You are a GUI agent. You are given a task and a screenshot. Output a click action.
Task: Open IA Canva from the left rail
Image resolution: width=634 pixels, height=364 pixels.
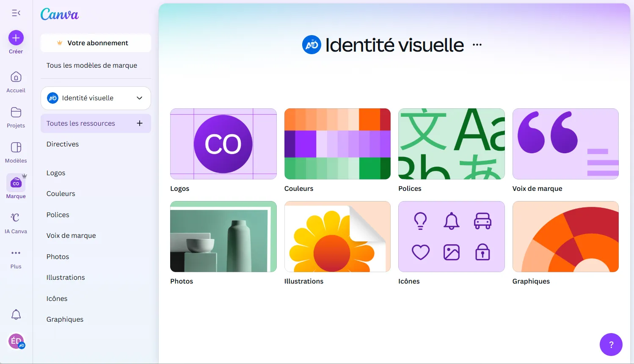16,218
